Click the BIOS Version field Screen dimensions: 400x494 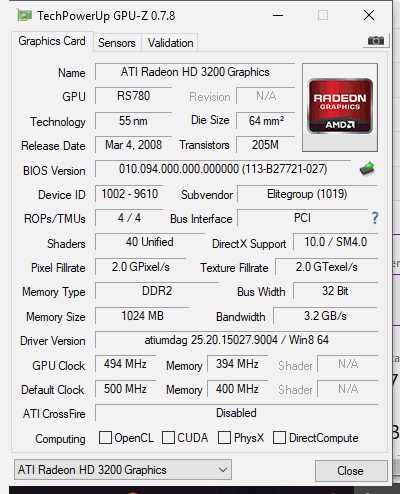tap(223, 169)
